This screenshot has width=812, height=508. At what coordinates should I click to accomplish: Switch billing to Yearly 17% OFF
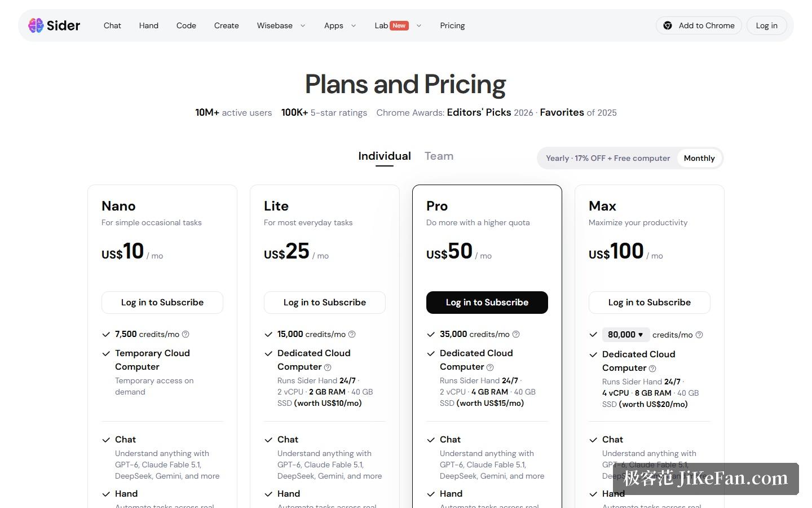(608, 158)
